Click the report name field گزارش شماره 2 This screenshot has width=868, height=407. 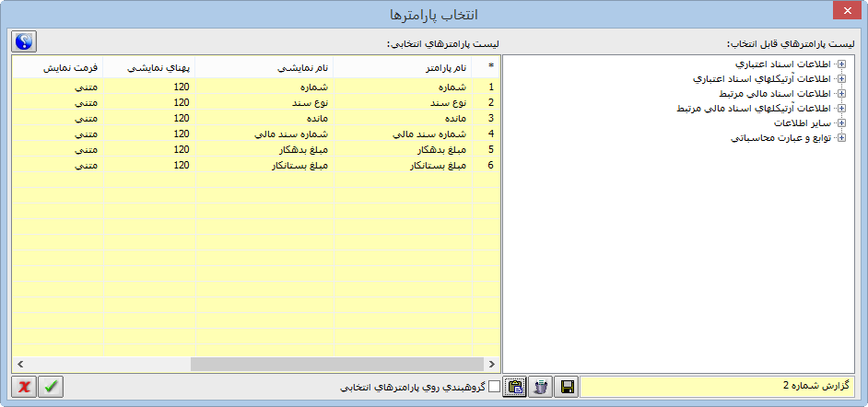[x=717, y=386]
